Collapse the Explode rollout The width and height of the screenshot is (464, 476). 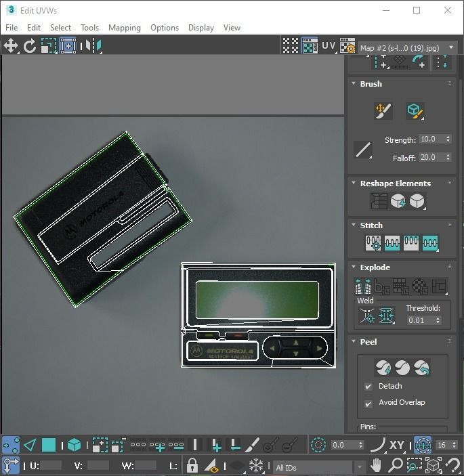coord(354,267)
